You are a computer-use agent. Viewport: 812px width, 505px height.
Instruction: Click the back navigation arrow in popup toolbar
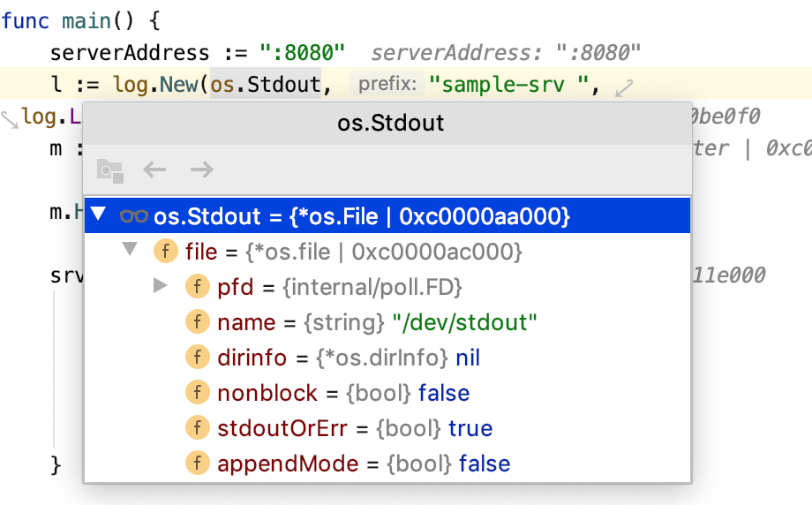point(154,170)
